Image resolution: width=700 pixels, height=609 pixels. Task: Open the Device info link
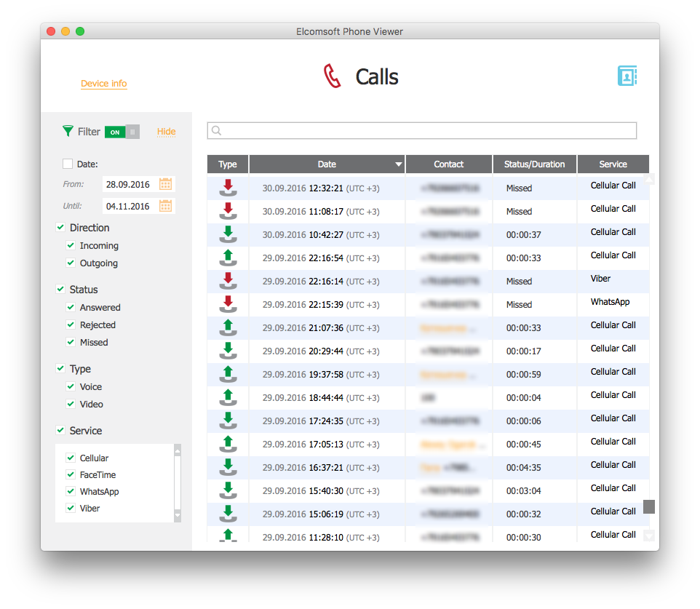[103, 84]
